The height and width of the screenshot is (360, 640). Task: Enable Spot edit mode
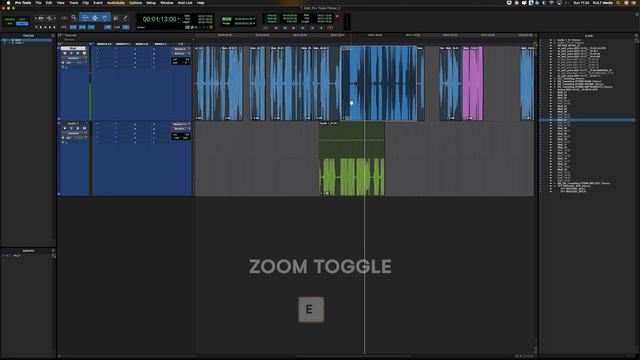pos(22,19)
